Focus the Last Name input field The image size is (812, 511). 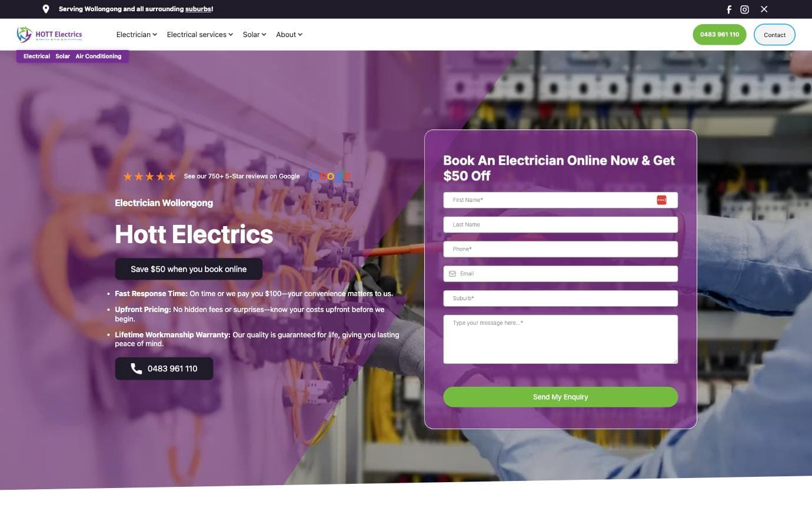[560, 225]
